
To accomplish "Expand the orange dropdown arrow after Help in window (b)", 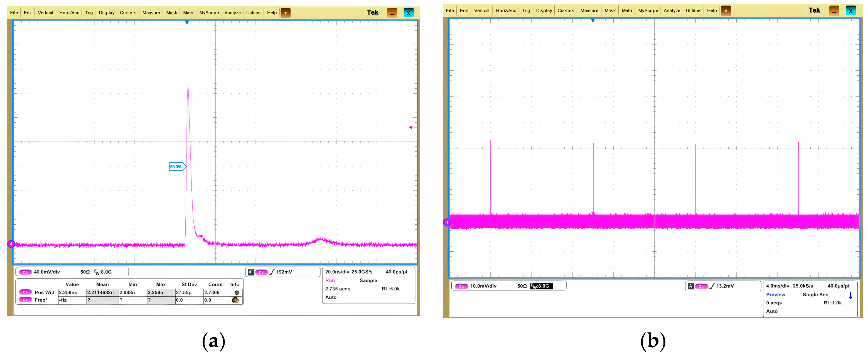I will click(x=726, y=11).
